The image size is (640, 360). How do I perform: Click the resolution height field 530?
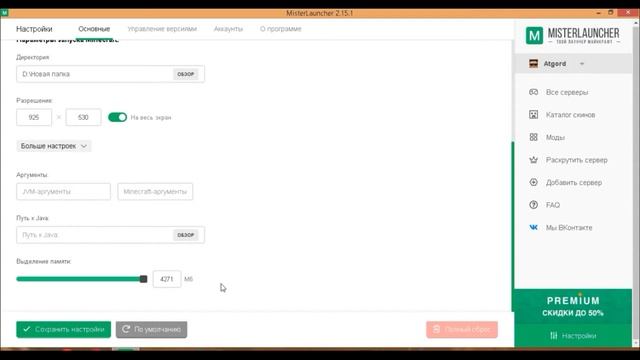pos(83,118)
